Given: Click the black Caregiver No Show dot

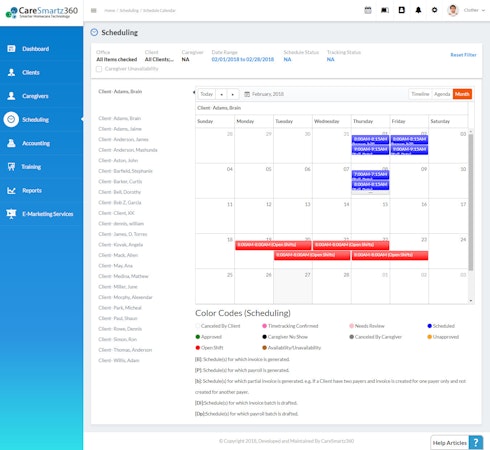Looking at the screenshot, I should tap(264, 337).
